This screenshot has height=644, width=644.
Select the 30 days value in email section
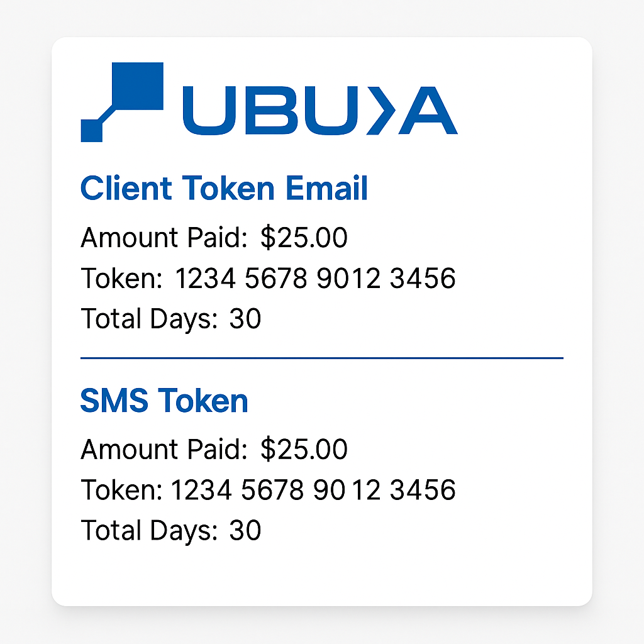pos(245,318)
